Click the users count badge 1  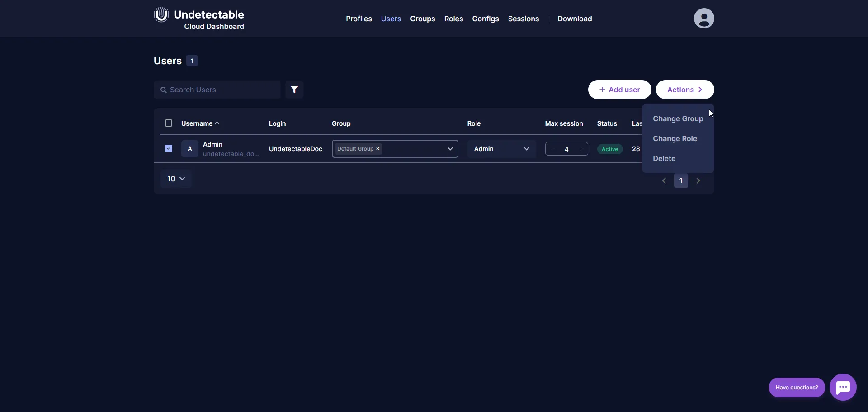click(x=192, y=61)
